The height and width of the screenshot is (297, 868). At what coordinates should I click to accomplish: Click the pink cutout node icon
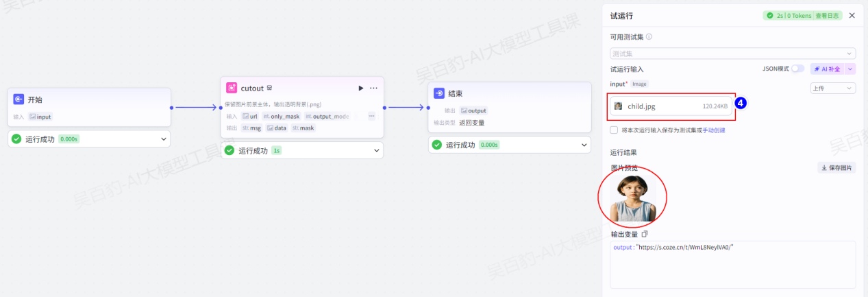(232, 88)
